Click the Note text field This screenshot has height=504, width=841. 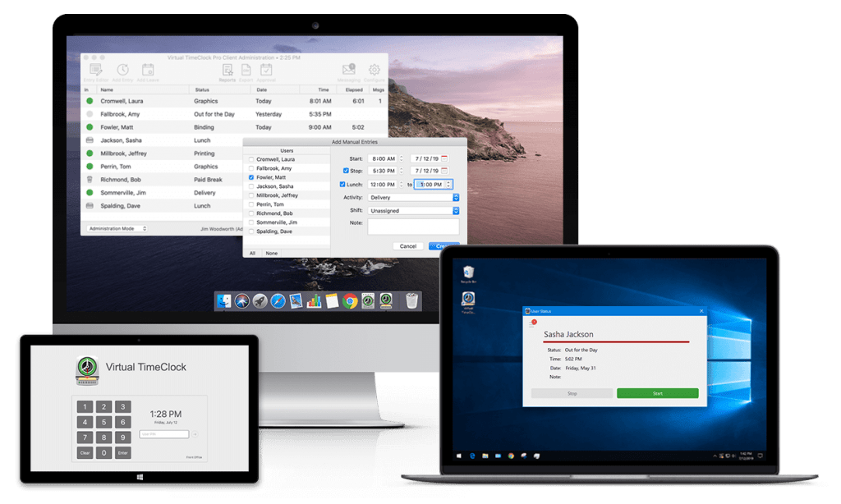pyautogui.click(x=414, y=227)
